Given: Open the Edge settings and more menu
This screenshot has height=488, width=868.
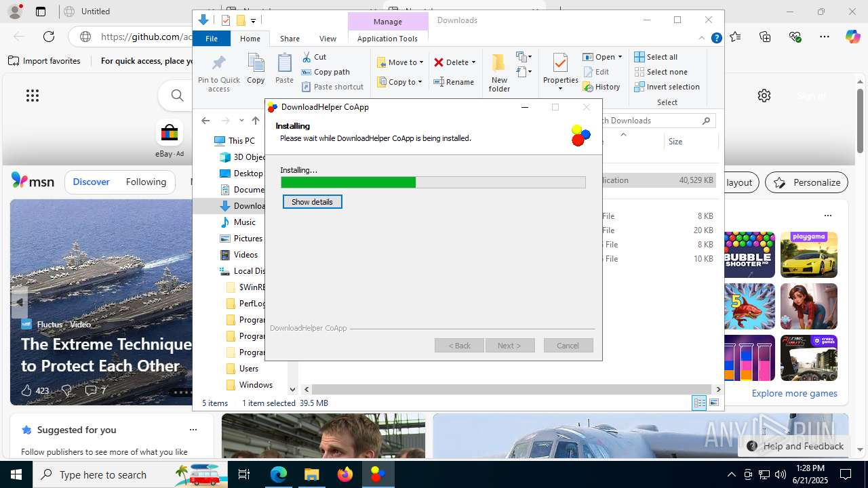Looking at the screenshot, I should (824, 37).
